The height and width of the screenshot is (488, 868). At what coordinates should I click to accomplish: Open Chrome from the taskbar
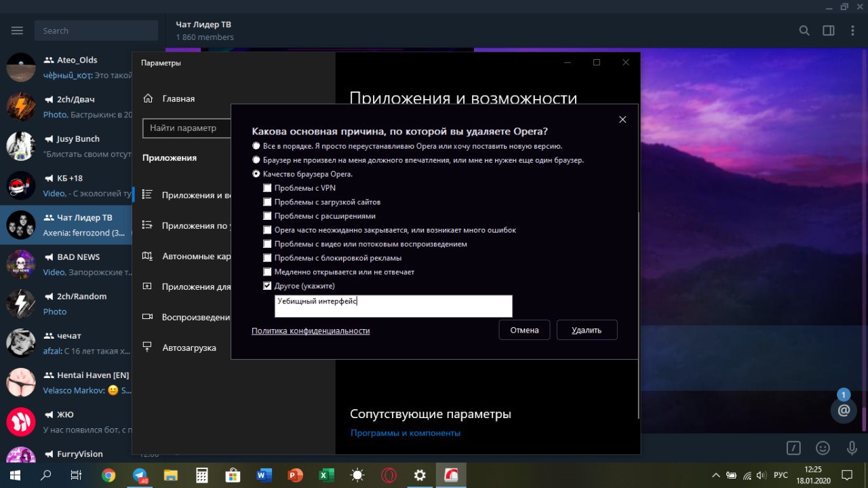(108, 475)
